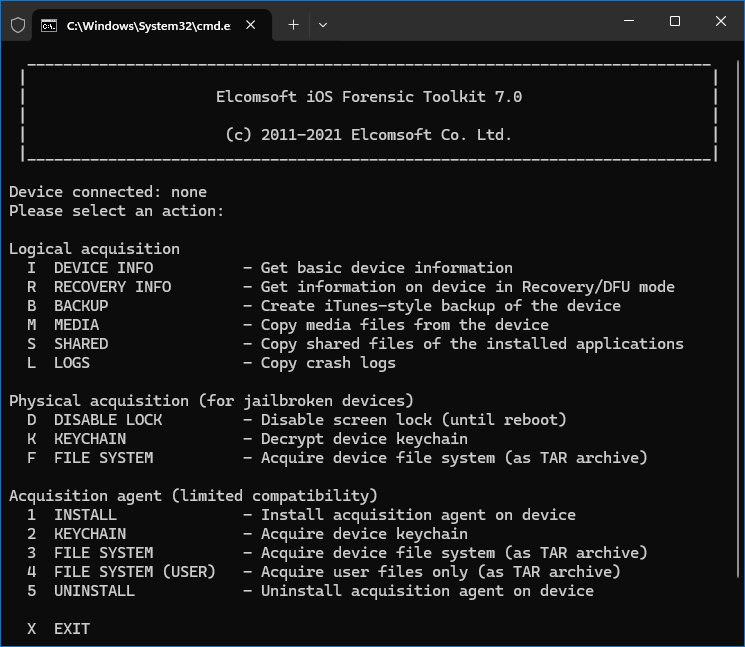745x647 pixels.
Task: Click 'Disable screen lock (until reboot)' description
Action: 413,420
